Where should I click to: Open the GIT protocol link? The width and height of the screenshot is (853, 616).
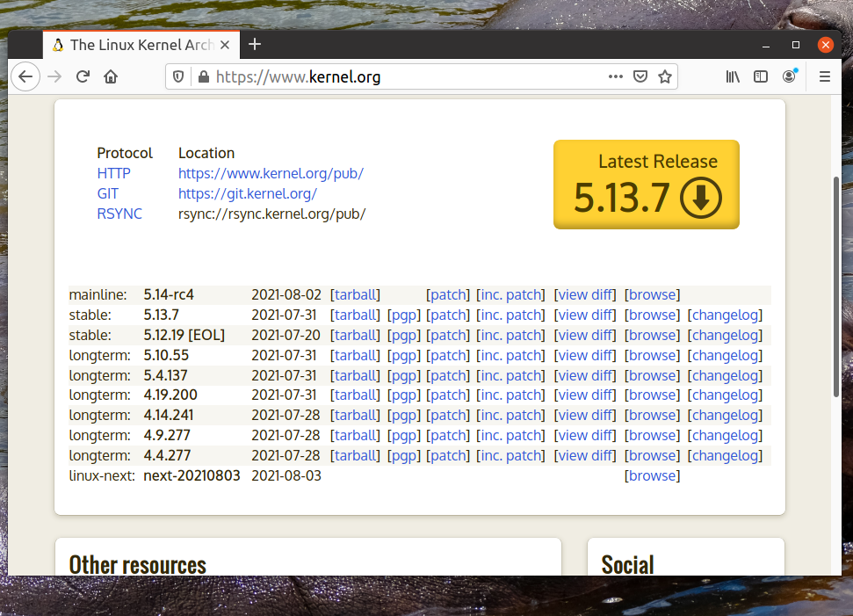(108, 193)
